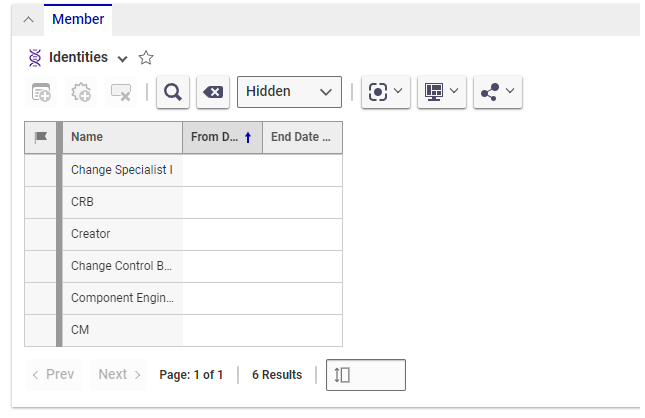Click the 6 Results label
The image size is (645, 418).
pos(277,375)
